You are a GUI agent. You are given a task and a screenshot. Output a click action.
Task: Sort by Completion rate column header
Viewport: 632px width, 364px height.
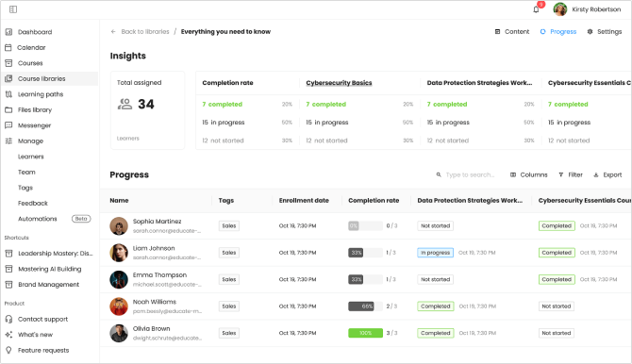[x=374, y=200]
